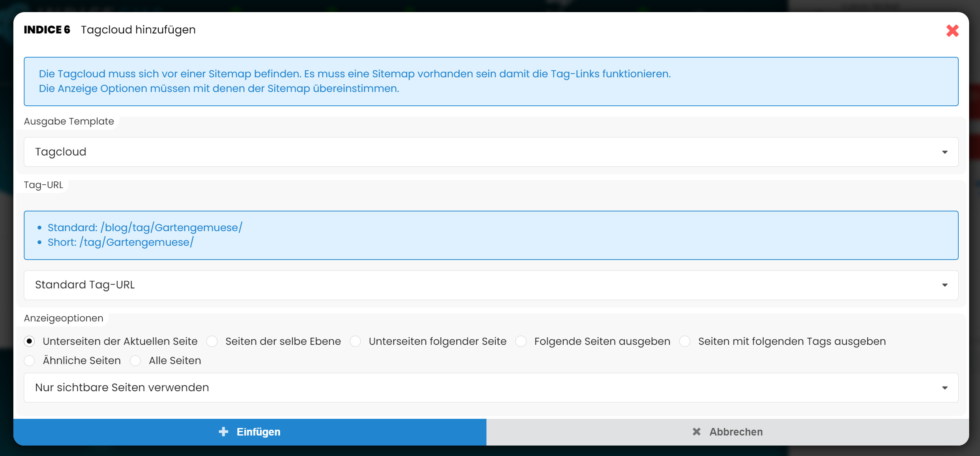Click the Standard /blog/tag/Gartengemuese/ example text
Screen dimensions: 980x456
pos(144,228)
